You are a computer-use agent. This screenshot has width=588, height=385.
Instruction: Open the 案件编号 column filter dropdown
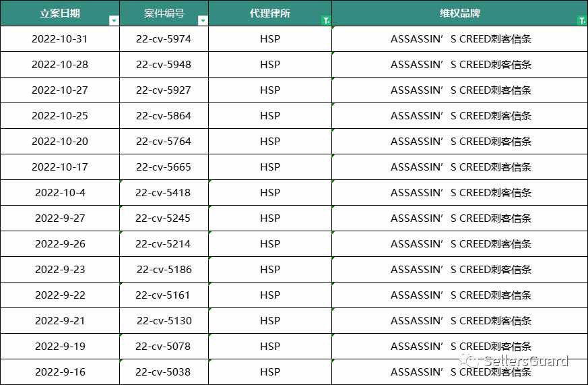[203, 21]
